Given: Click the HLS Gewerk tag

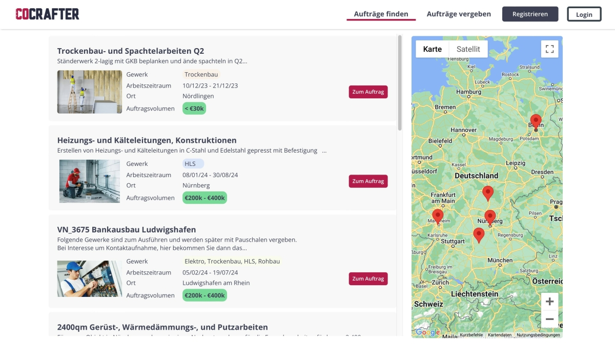Looking at the screenshot, I should [x=193, y=164].
